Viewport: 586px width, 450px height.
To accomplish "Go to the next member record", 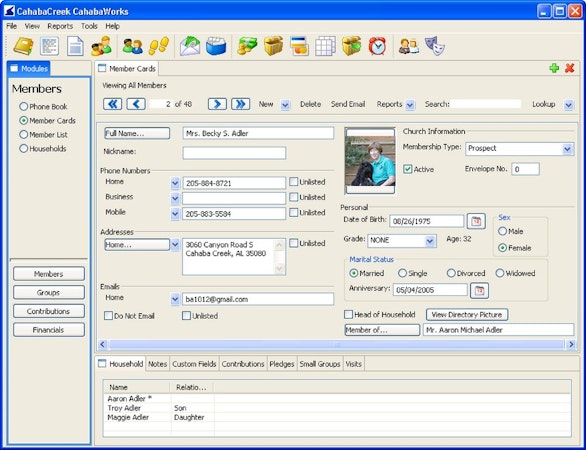I will 217,104.
